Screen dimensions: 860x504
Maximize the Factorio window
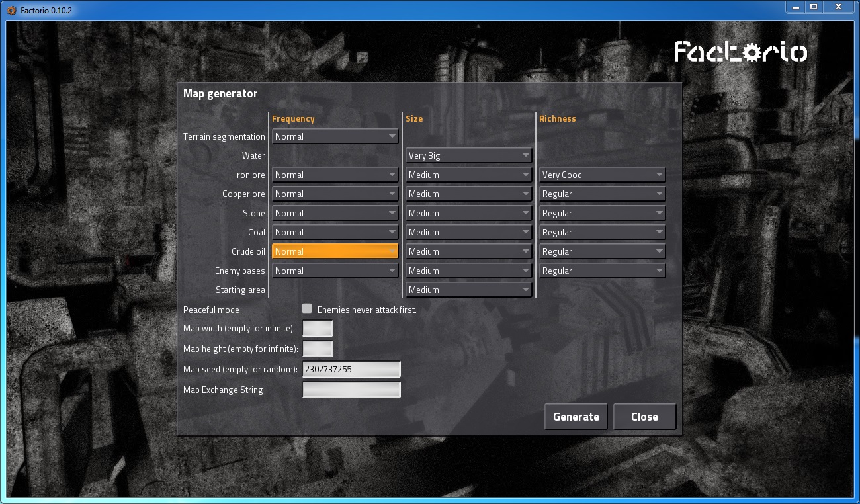click(x=814, y=7)
